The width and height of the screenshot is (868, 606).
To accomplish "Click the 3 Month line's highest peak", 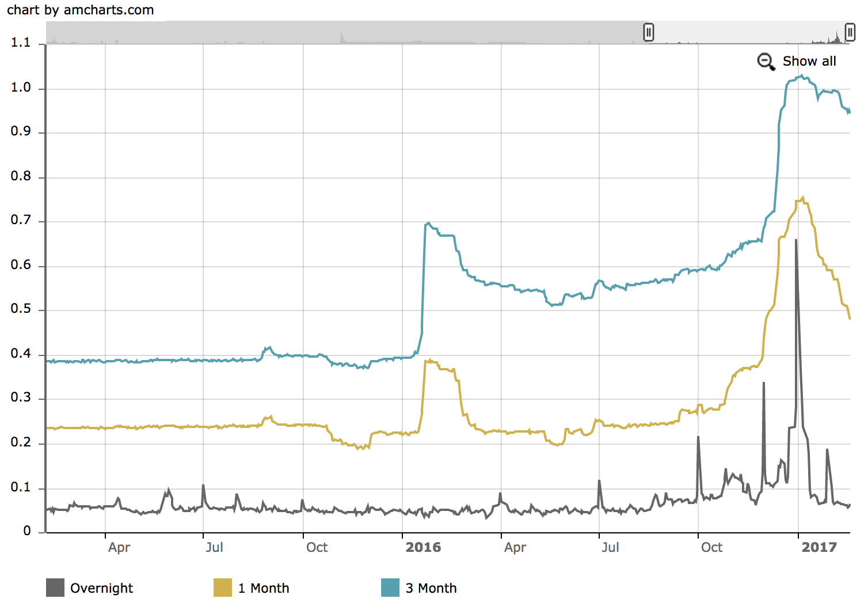I will 801,75.
